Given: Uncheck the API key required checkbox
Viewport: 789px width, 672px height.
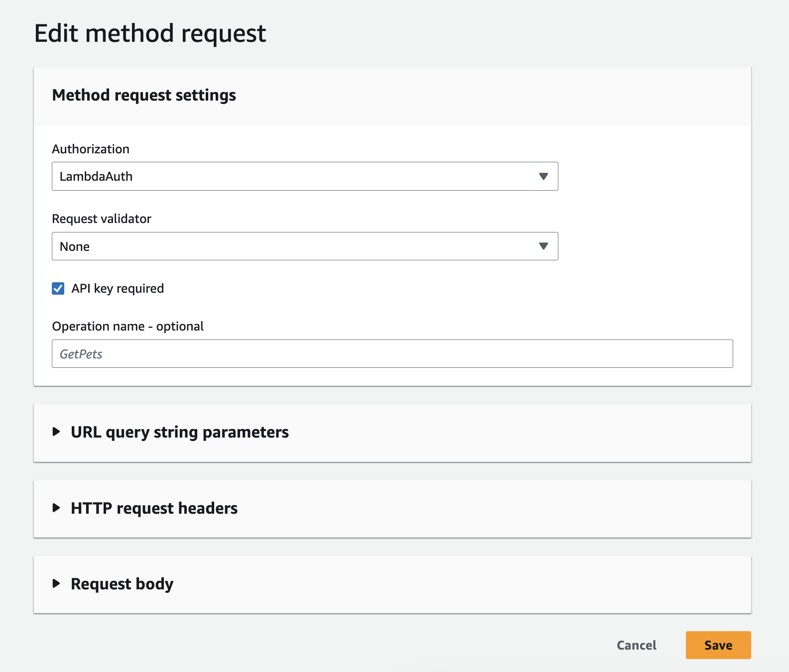Looking at the screenshot, I should point(58,289).
